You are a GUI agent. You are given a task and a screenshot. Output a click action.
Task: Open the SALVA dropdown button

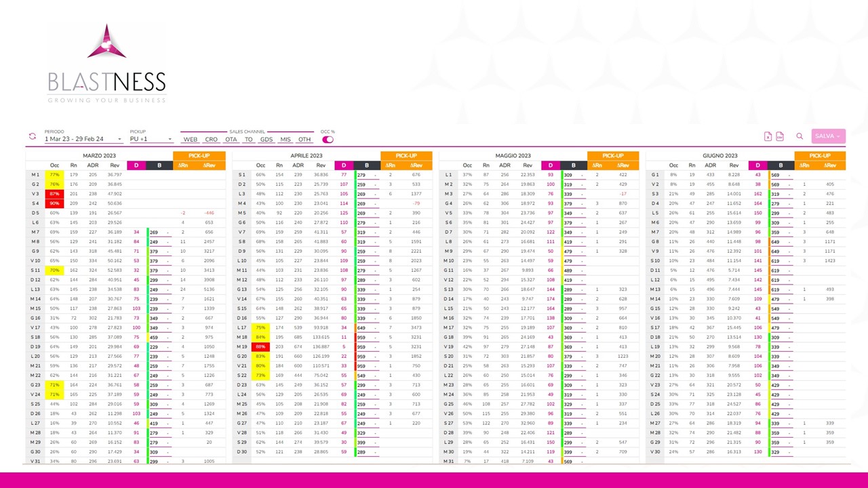click(827, 136)
